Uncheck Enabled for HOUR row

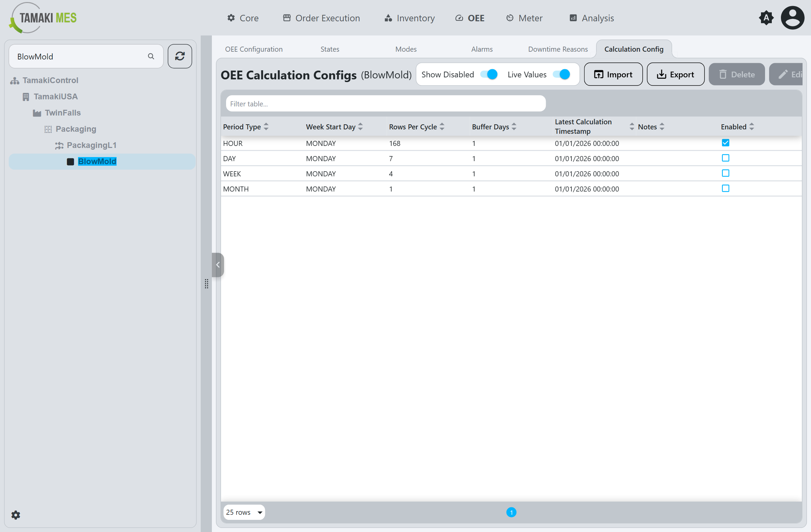[x=726, y=143]
